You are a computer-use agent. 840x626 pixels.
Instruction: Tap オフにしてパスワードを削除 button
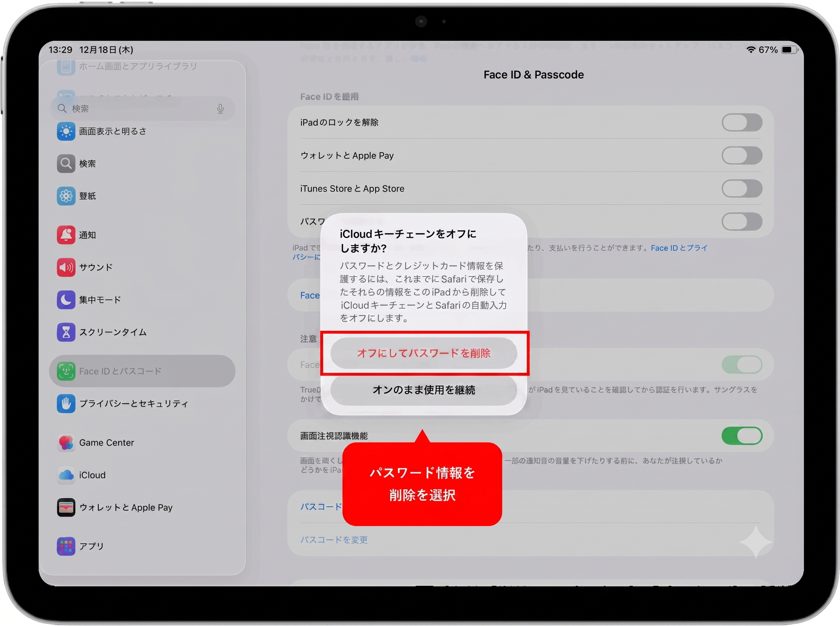tap(423, 353)
